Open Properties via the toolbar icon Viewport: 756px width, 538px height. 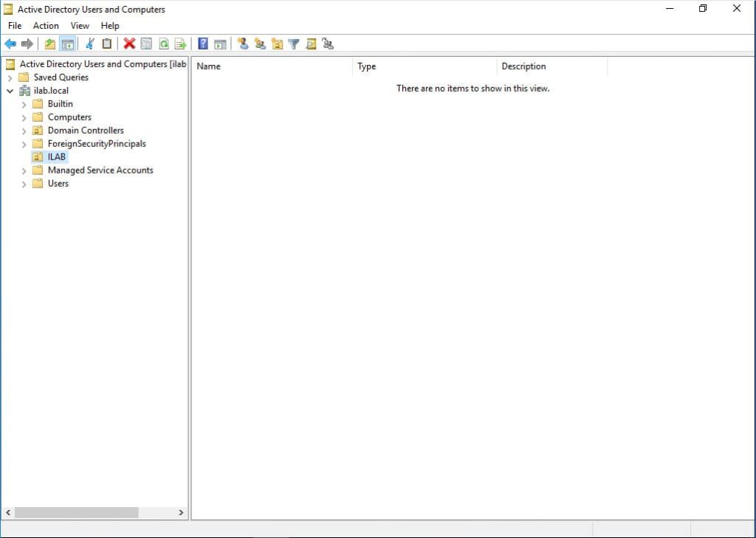point(146,44)
